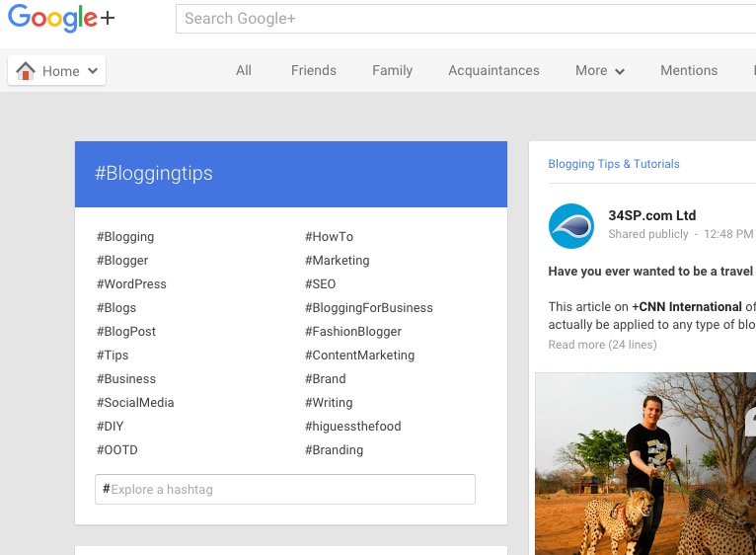This screenshot has height=555, width=756.
Task: Follow the #ContentMarketing hashtag link
Action: (x=359, y=356)
